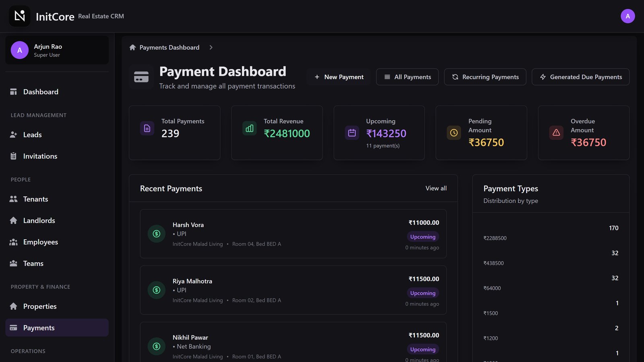Click Upcoming badge on Riya Malhotra payment
Image resolution: width=644 pixels, height=362 pixels.
[423, 293]
